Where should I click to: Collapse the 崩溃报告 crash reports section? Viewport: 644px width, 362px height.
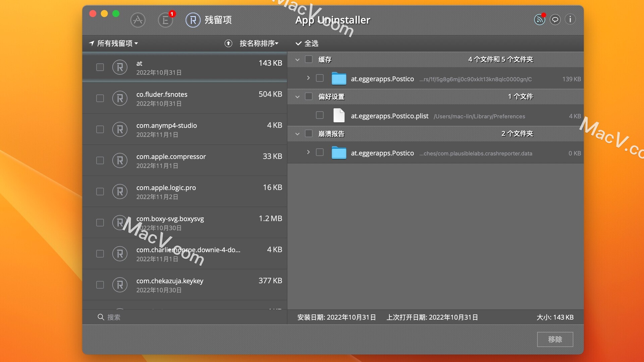point(297,134)
